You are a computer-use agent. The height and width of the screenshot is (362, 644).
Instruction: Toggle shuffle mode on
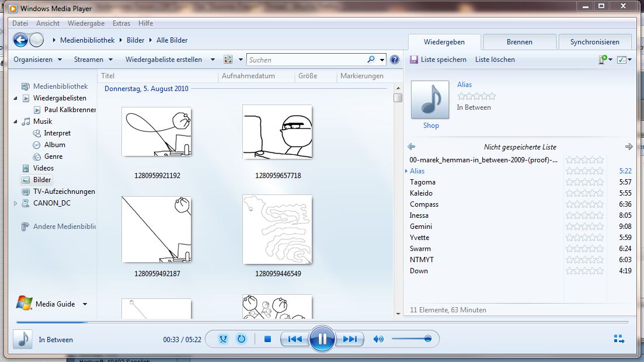(x=223, y=339)
